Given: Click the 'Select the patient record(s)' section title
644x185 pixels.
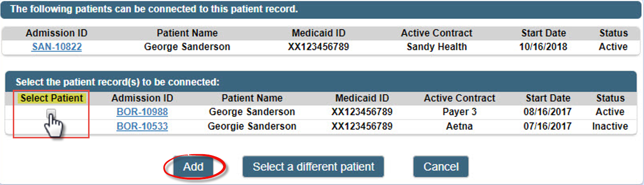Looking at the screenshot, I should pyautogui.click(x=117, y=82).
